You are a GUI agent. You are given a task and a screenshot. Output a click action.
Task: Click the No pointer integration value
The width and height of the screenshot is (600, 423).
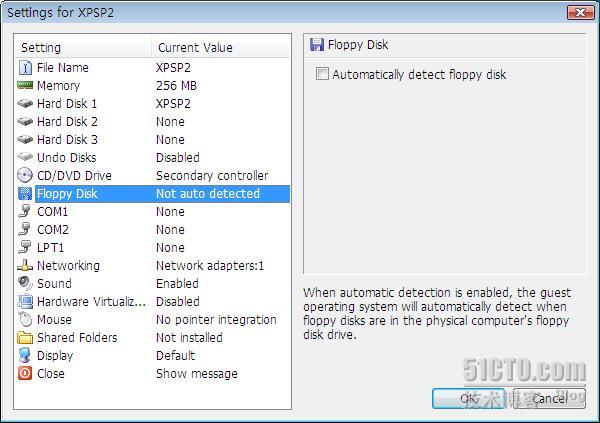216,320
